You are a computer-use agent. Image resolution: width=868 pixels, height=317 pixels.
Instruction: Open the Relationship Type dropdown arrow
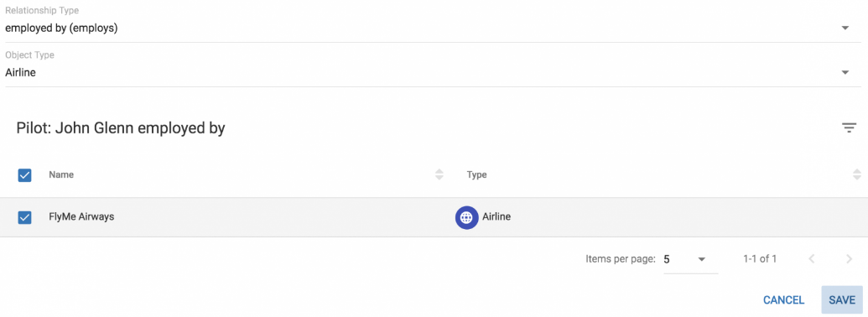[x=845, y=29]
